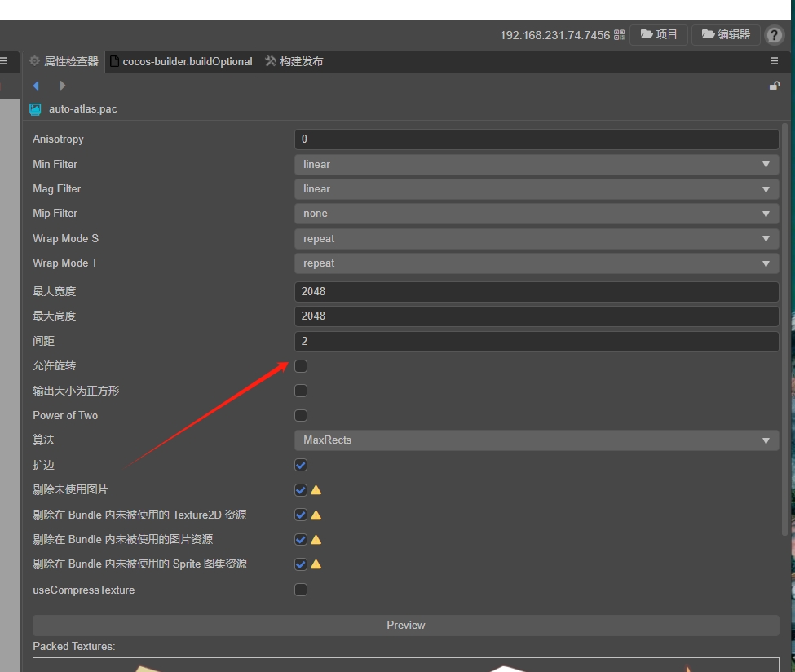Click the 最大宽度 input field
This screenshot has height=672, width=795.
[537, 292]
